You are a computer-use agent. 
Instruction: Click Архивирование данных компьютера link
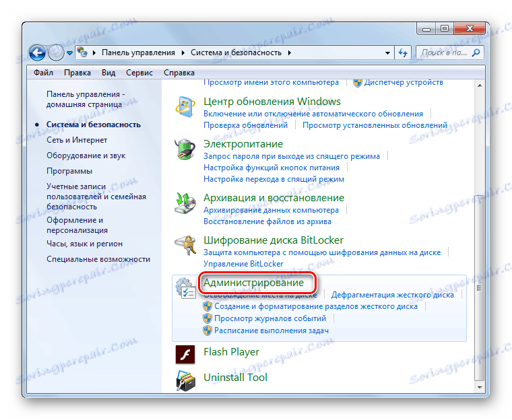271,210
